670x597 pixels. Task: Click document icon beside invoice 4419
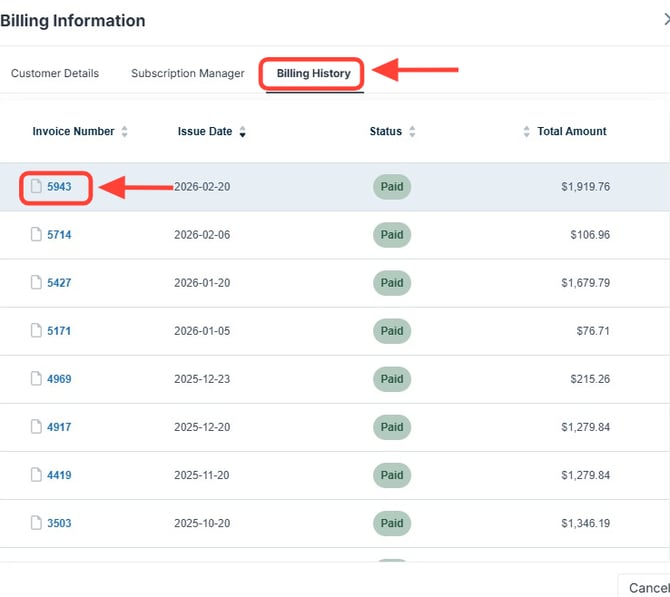pos(36,475)
